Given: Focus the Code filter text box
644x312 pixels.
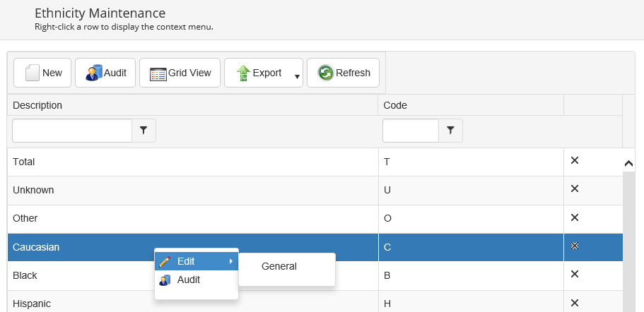Looking at the screenshot, I should (410, 131).
